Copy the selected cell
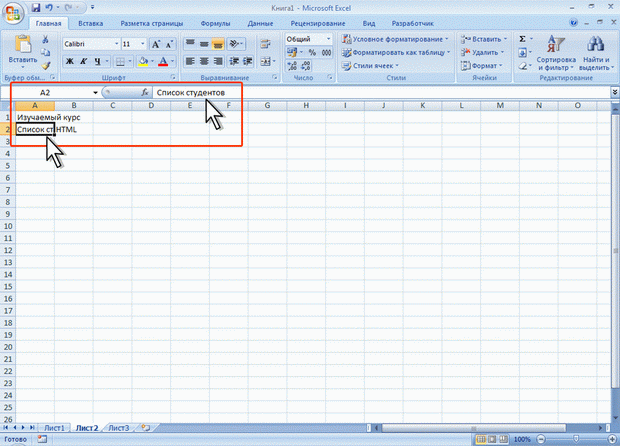The width and height of the screenshot is (620, 446). [x=45, y=52]
